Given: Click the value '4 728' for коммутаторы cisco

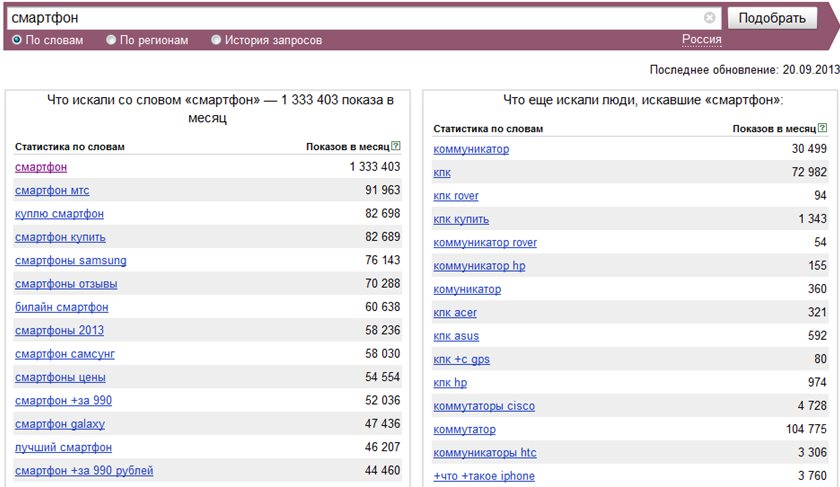Looking at the screenshot, I should click(812, 406).
